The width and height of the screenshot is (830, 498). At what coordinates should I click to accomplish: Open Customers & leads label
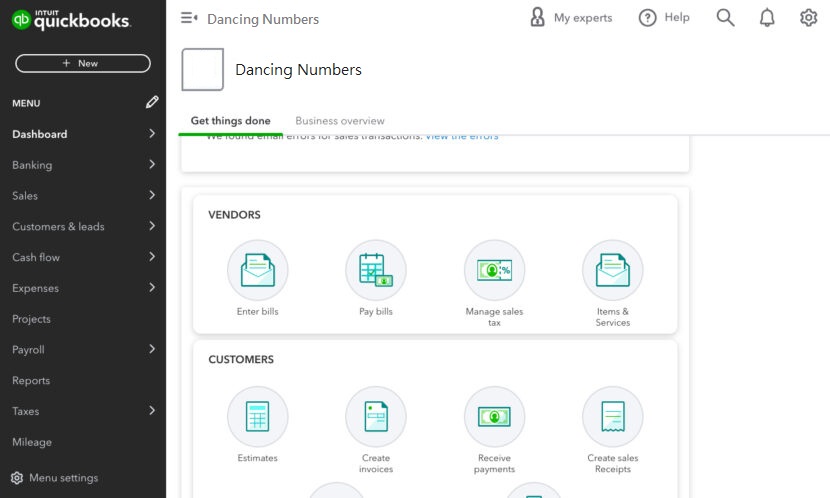tap(58, 227)
